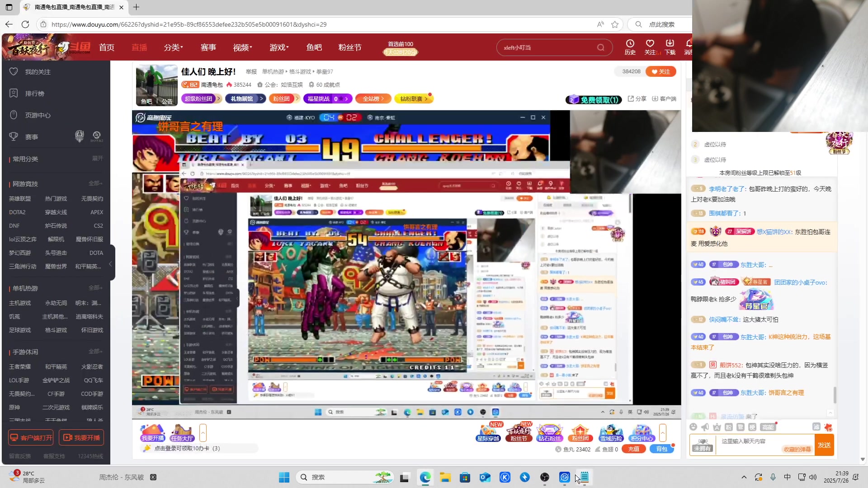The width and height of the screenshot is (868, 488).
Task: Click the 客户端打开 button
Action: 31,437
